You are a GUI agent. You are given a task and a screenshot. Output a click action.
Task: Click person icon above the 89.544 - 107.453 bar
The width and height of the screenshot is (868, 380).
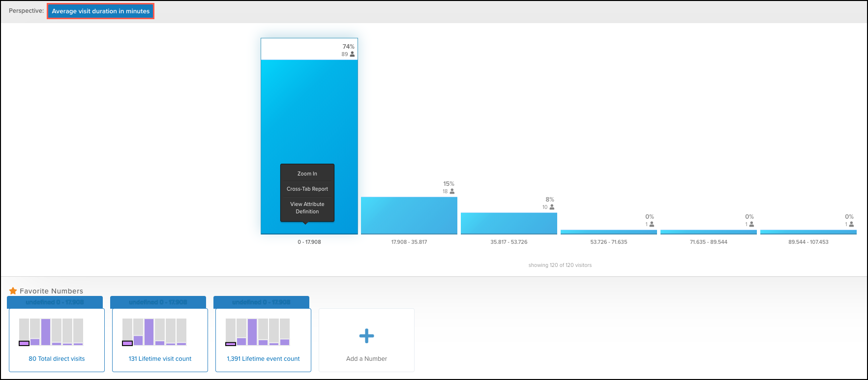[851, 224]
